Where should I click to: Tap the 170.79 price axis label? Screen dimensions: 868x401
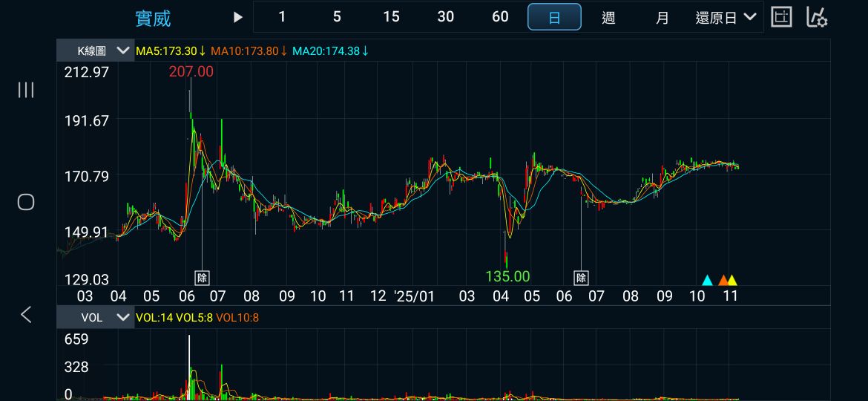87,177
